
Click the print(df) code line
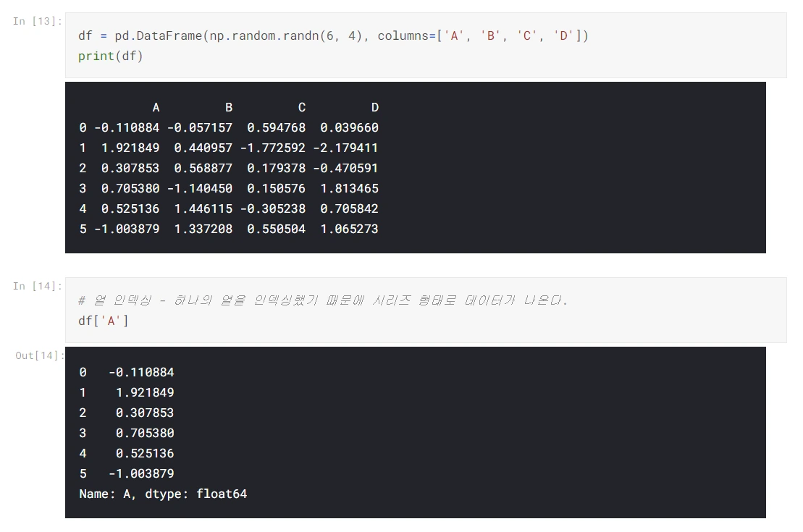tap(111, 56)
